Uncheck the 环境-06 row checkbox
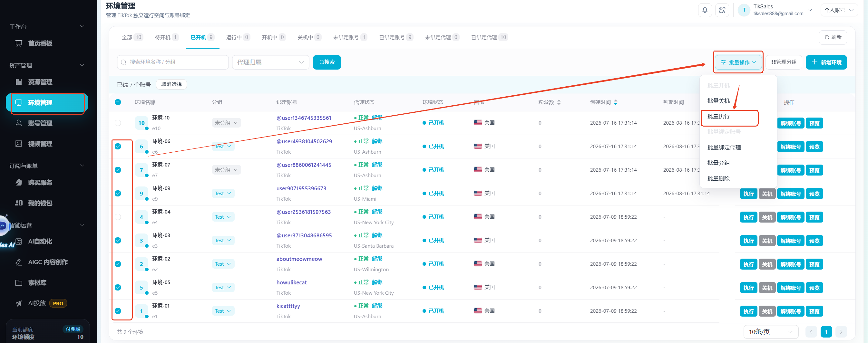 point(118,147)
